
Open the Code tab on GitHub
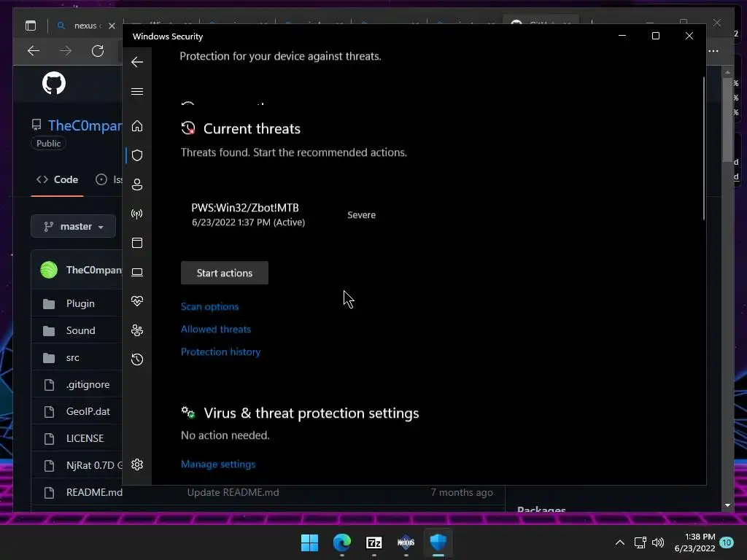click(57, 180)
